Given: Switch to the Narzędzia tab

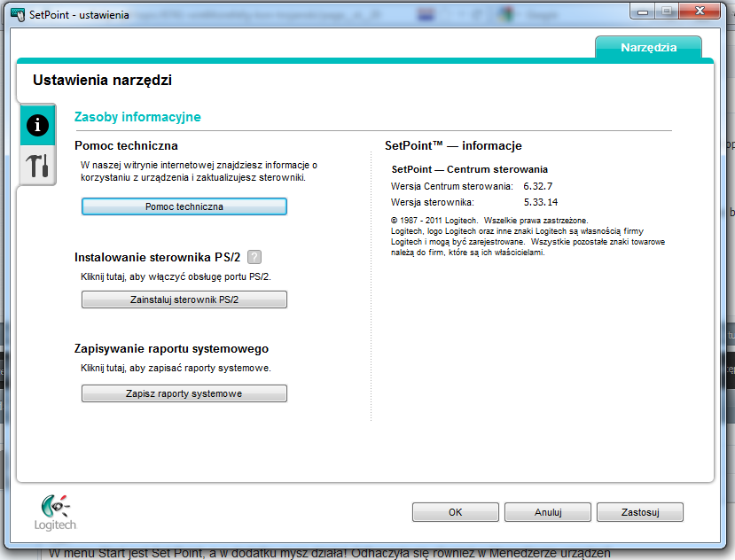Looking at the screenshot, I should coord(648,47).
